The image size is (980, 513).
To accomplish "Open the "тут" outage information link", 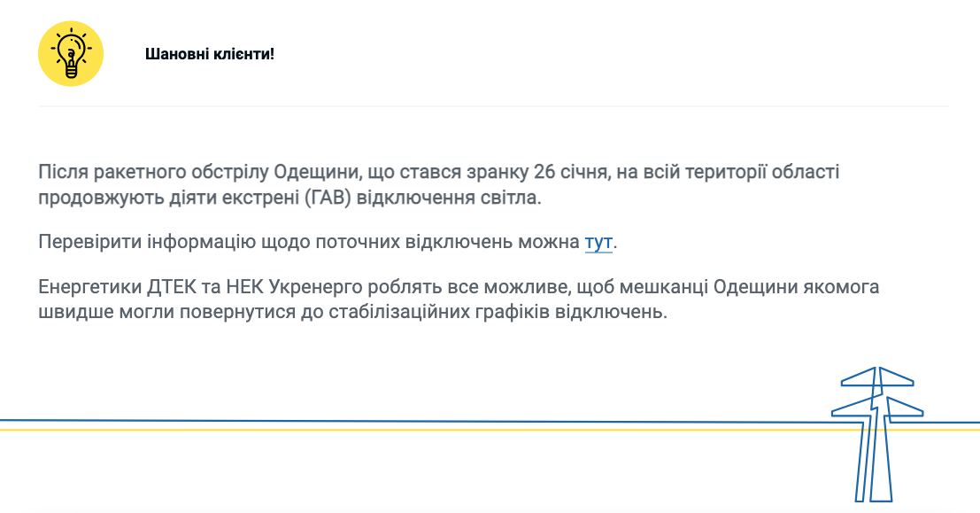I will coord(598,242).
